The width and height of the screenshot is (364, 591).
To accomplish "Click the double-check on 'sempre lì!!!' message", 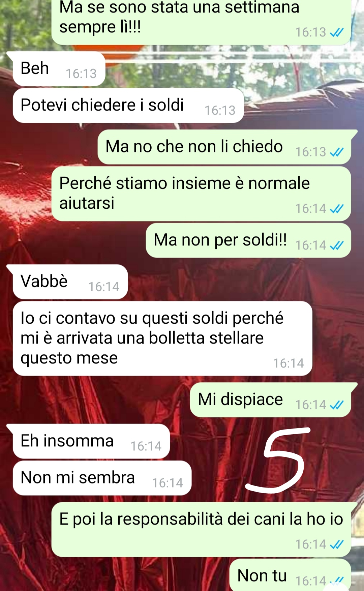I will [337, 32].
